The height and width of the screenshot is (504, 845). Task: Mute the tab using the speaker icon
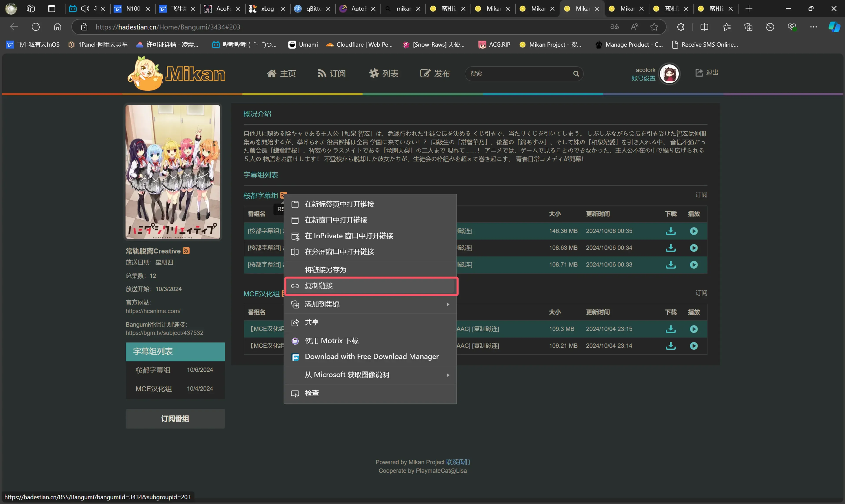pyautogui.click(x=85, y=9)
